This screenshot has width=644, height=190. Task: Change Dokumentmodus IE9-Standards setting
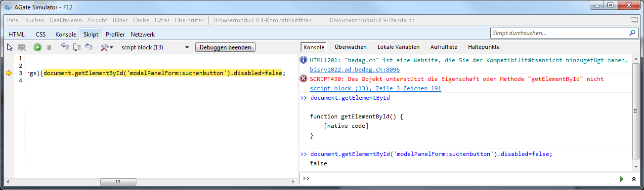click(372, 20)
